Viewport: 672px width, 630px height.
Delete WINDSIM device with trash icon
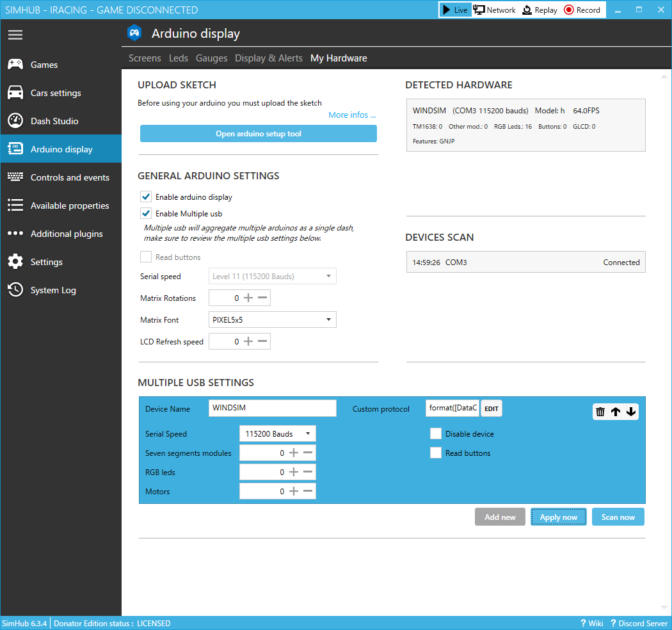coord(600,412)
